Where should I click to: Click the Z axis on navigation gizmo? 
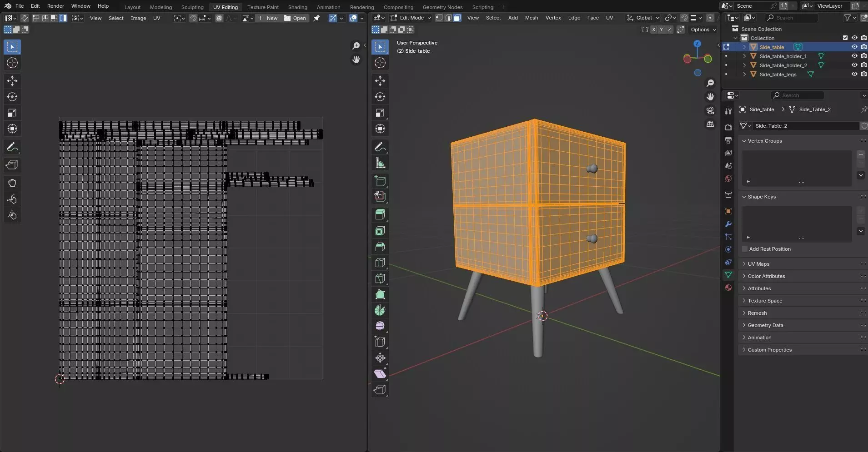click(x=697, y=44)
